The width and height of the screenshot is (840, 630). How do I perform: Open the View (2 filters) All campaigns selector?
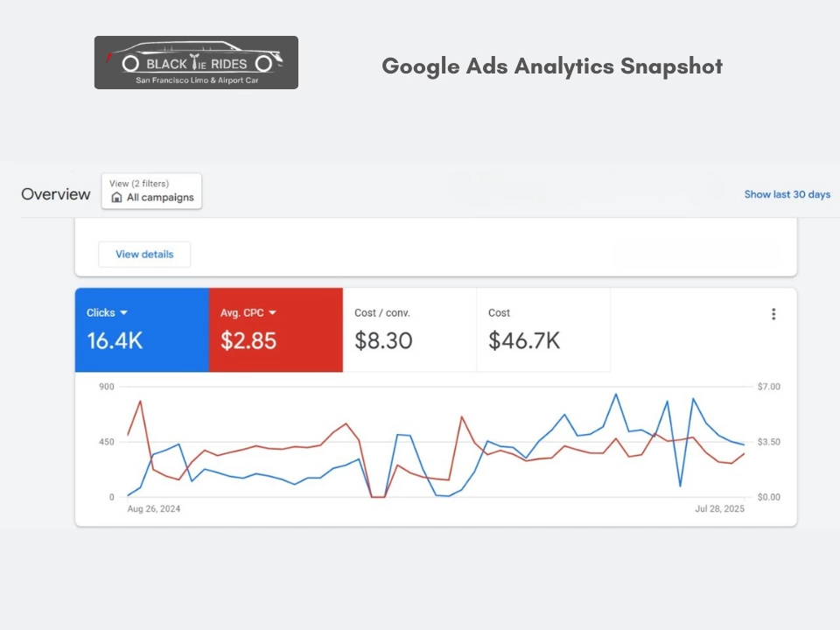(151, 191)
